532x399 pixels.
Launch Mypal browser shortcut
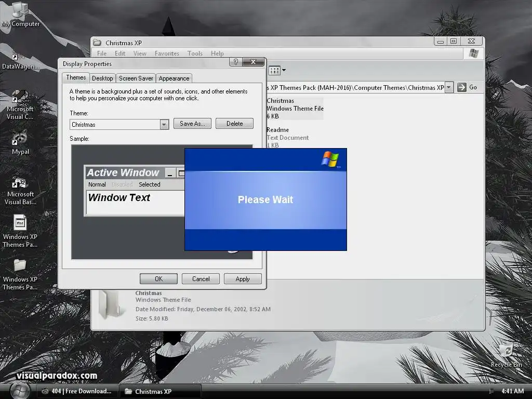pyautogui.click(x=20, y=142)
